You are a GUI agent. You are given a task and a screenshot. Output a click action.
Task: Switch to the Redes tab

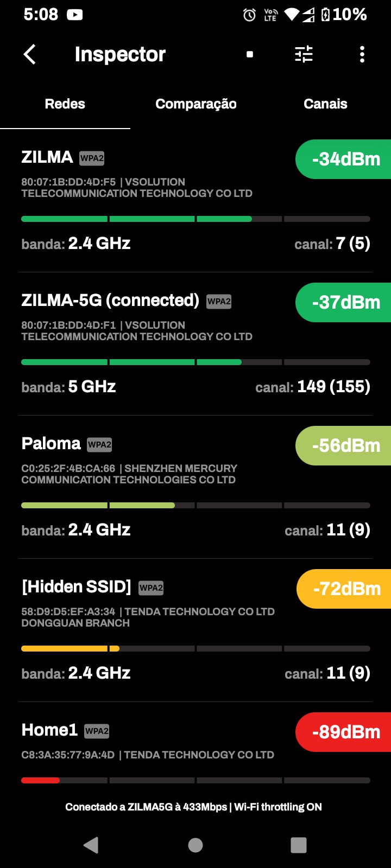pyautogui.click(x=65, y=104)
